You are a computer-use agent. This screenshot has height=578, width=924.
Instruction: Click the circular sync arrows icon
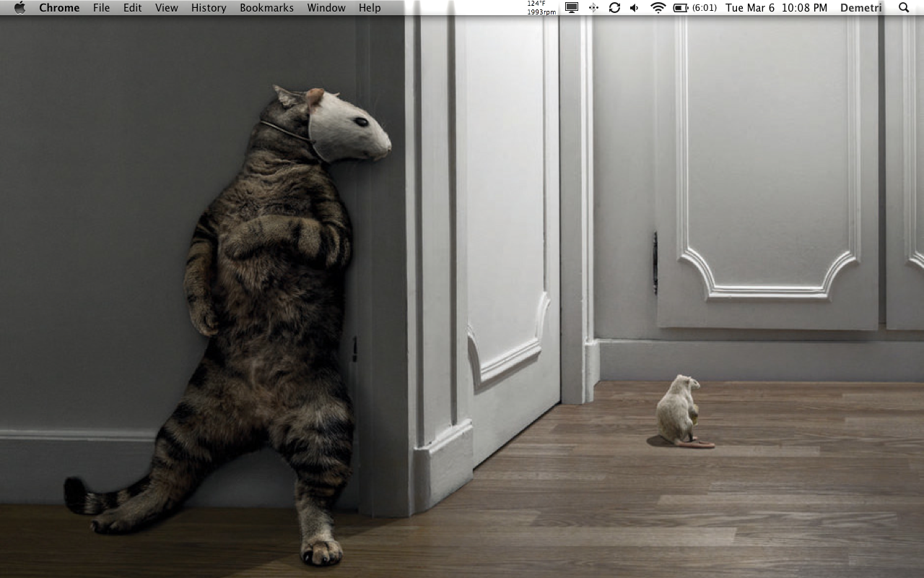click(614, 8)
